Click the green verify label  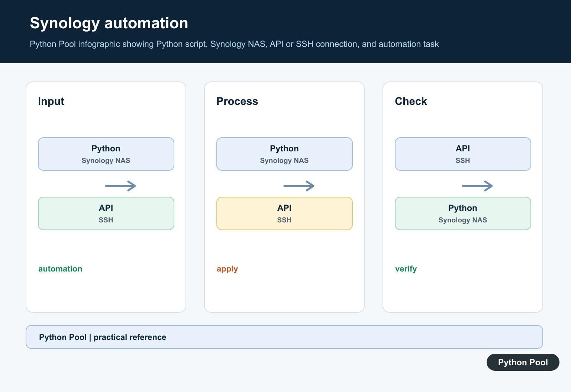click(x=406, y=269)
